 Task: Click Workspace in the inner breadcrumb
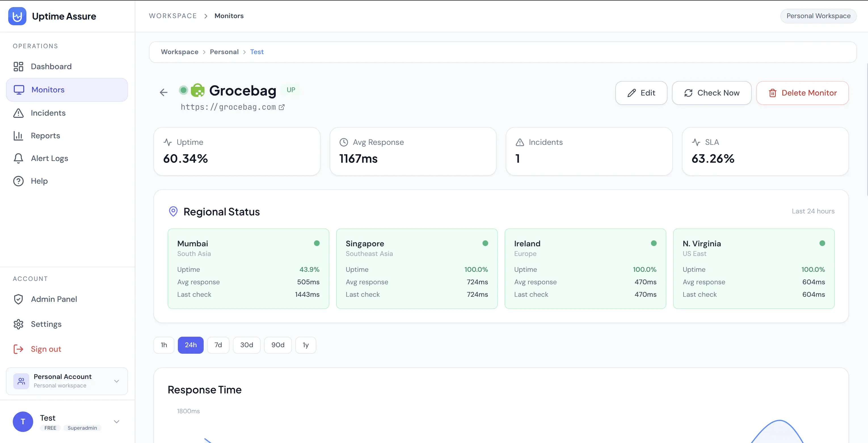tap(180, 52)
